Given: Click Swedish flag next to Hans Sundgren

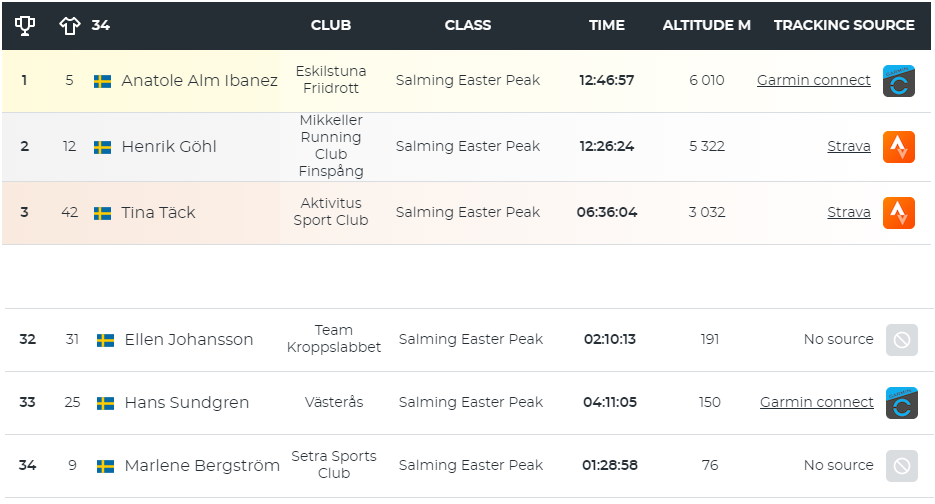Looking at the screenshot, I should 106,403.
